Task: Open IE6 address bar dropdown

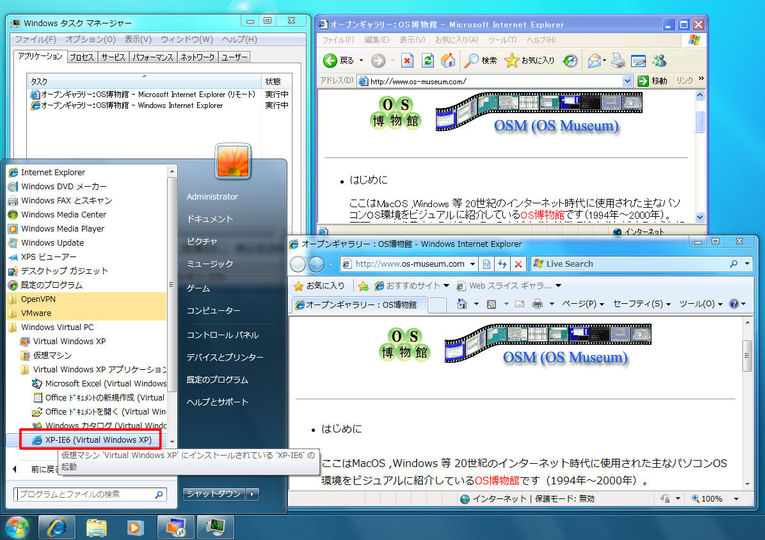Action: [627, 81]
